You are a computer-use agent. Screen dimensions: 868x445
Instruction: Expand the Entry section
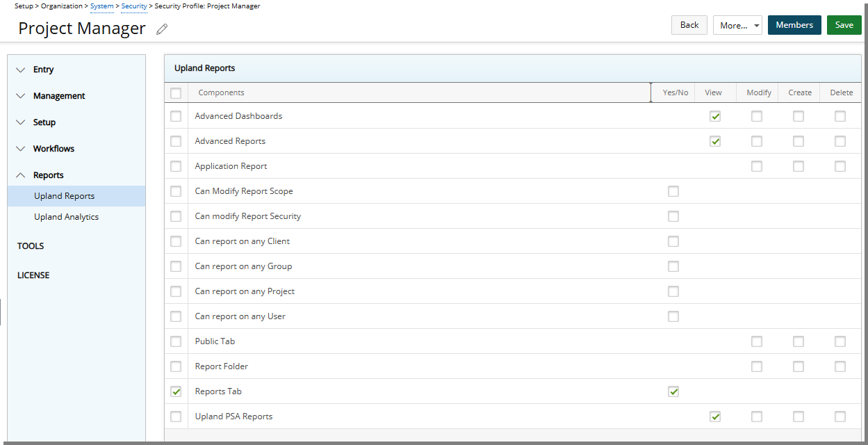(x=44, y=69)
